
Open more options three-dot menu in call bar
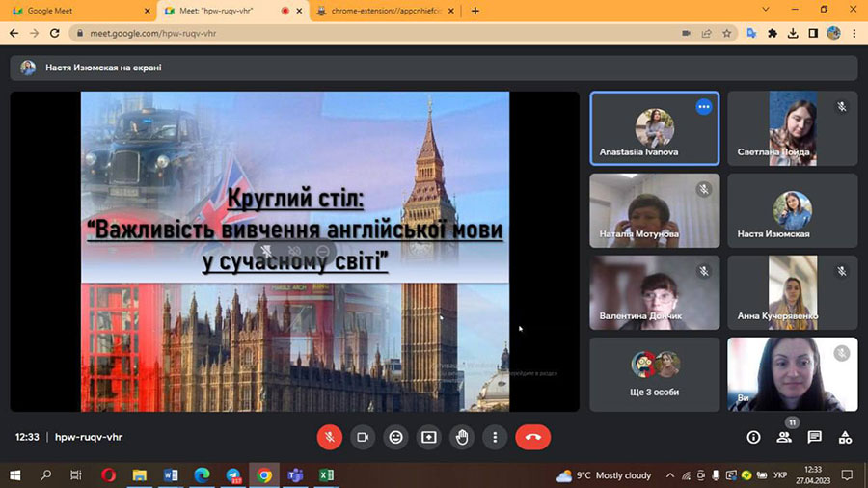pos(495,437)
